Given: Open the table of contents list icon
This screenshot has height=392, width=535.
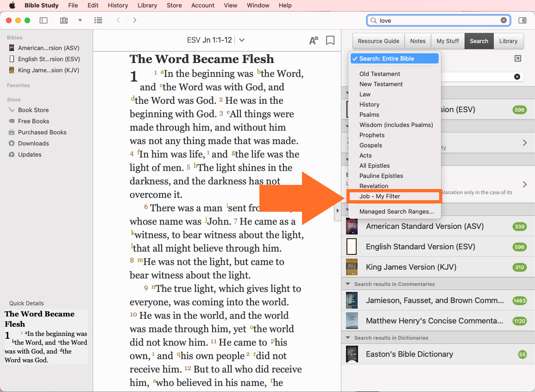Looking at the screenshot, I should [x=98, y=20].
